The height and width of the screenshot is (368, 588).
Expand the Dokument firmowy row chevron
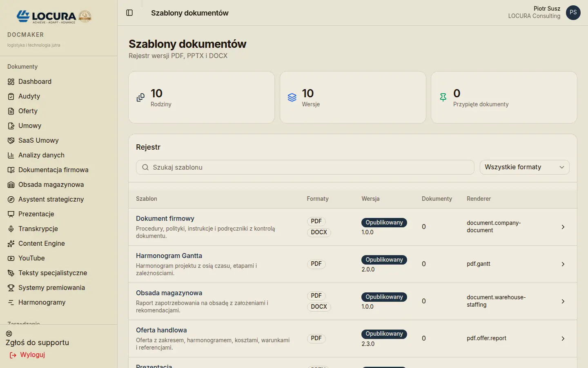click(x=563, y=227)
